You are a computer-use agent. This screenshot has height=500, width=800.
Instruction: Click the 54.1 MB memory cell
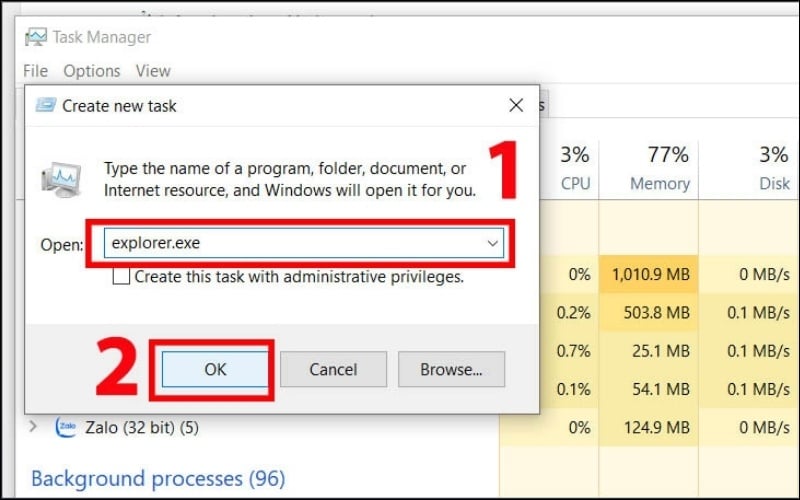tap(648, 389)
